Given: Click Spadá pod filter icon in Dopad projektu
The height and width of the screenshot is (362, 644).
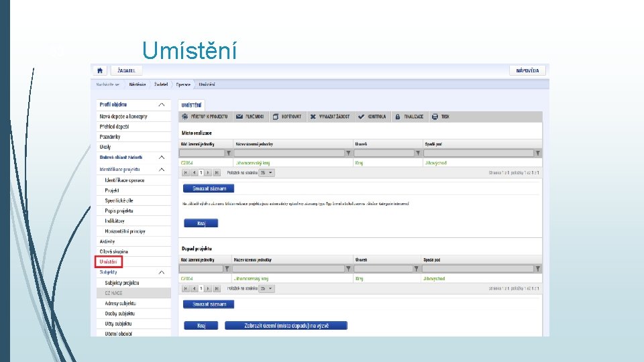Looking at the screenshot, I should coord(537,269).
